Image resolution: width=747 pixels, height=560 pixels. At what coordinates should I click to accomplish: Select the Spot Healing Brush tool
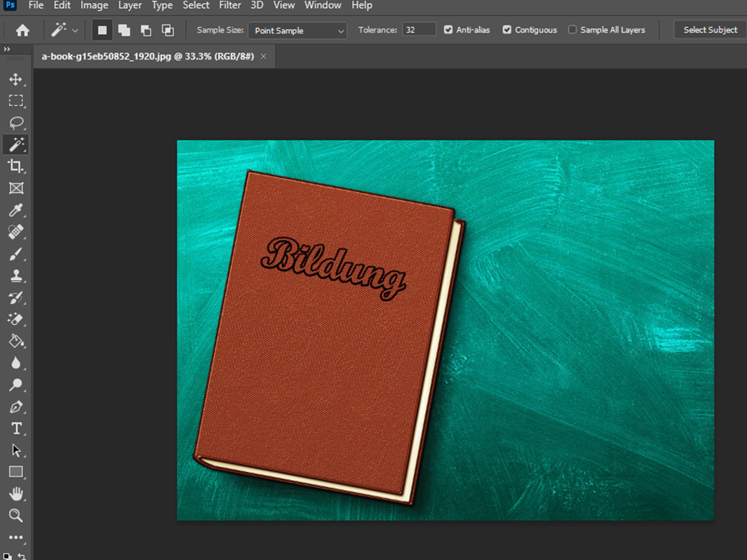coord(16,232)
